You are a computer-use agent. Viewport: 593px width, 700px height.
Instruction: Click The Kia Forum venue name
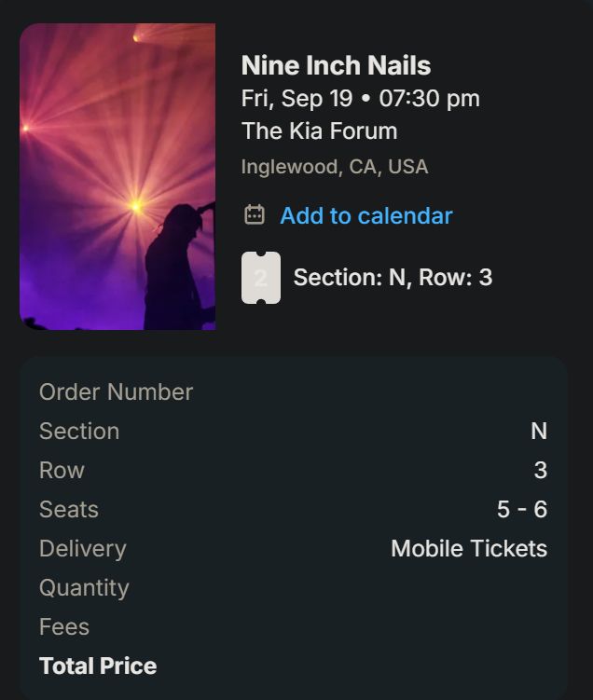[x=319, y=130]
